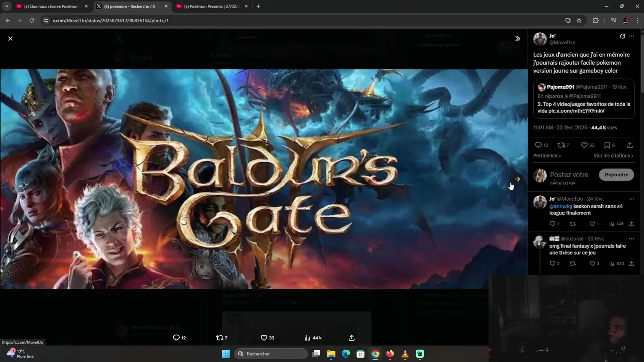Open Firefox from the taskbar

tap(390, 354)
